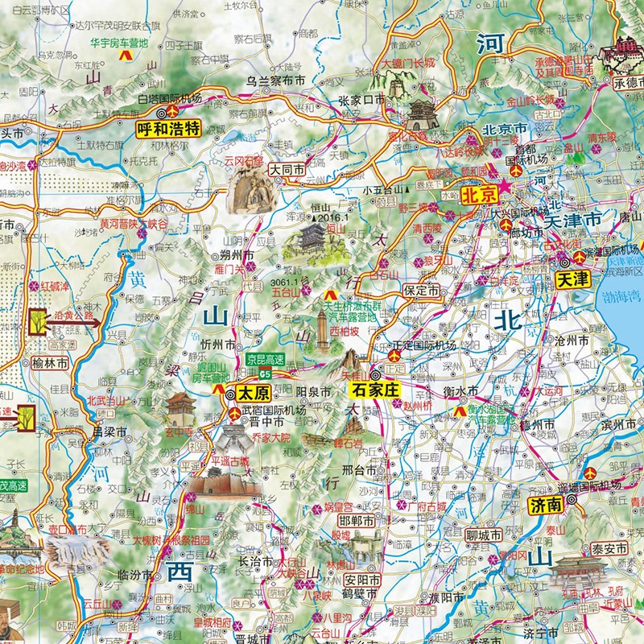The image size is (644, 644).
Task: Click the 大同市 city label
Action: pyautogui.click(x=287, y=171)
